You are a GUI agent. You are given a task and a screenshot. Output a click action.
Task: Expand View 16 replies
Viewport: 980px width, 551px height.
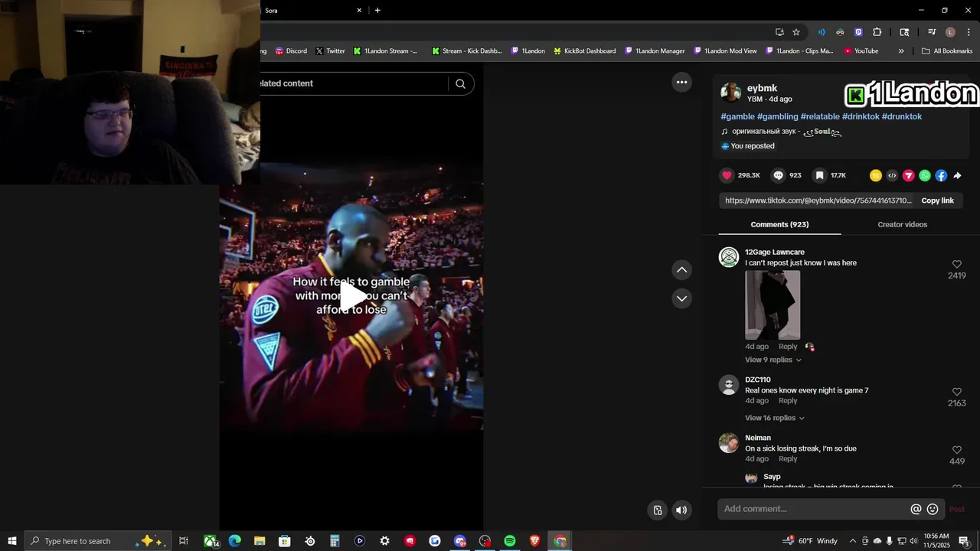click(775, 418)
